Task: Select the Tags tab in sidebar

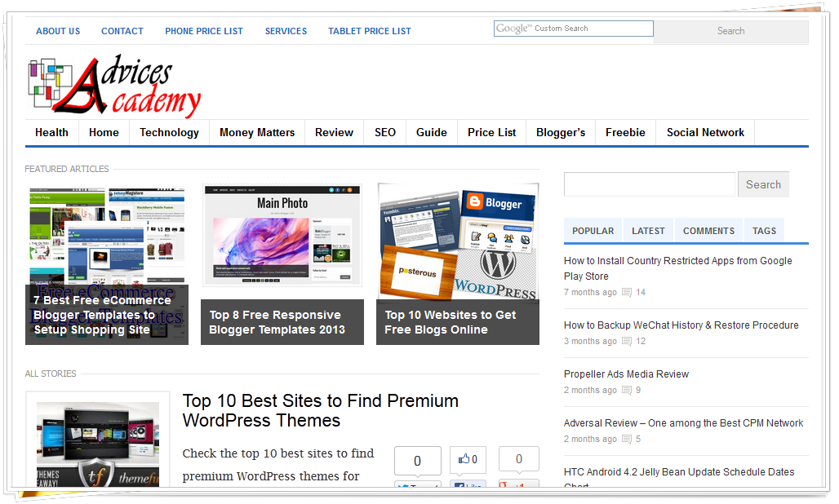Action: click(x=764, y=231)
